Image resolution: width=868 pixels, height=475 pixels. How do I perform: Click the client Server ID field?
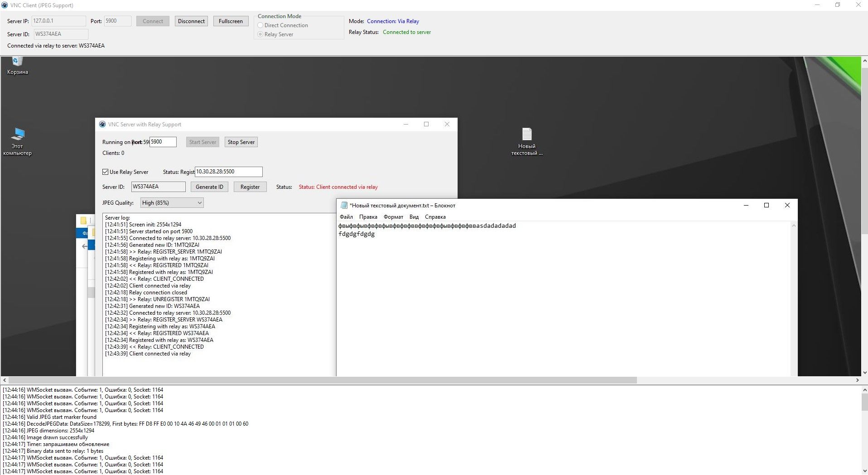pyautogui.click(x=61, y=34)
